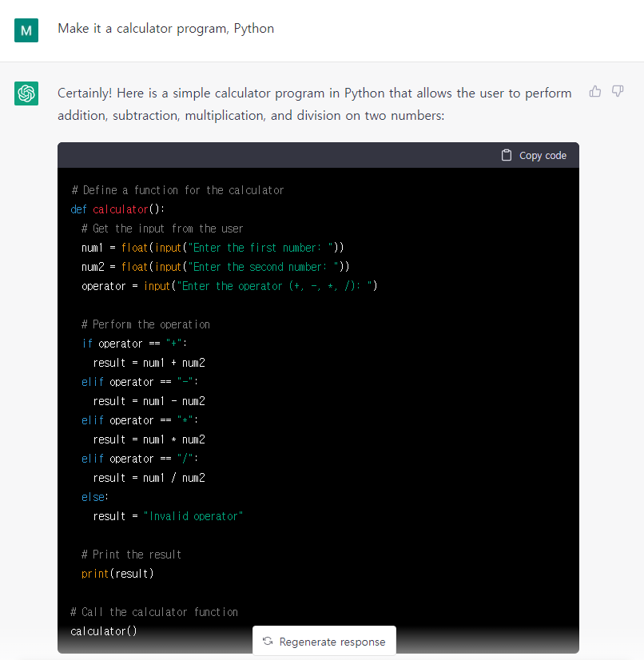
Task: Click Regenerate response button
Action: (324, 641)
